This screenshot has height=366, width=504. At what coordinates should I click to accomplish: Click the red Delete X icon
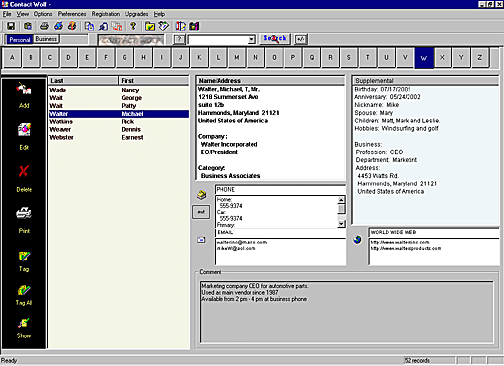pos(24,171)
